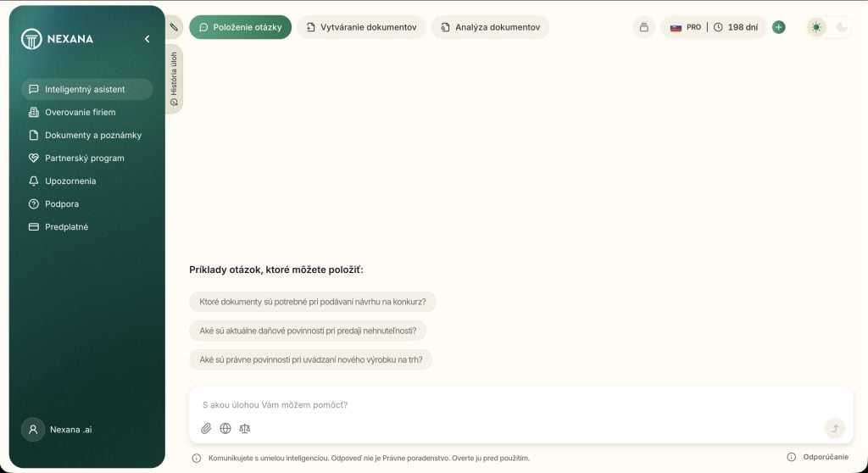
Task: Collapse the sidebar with the chevron arrow
Action: coord(147,39)
